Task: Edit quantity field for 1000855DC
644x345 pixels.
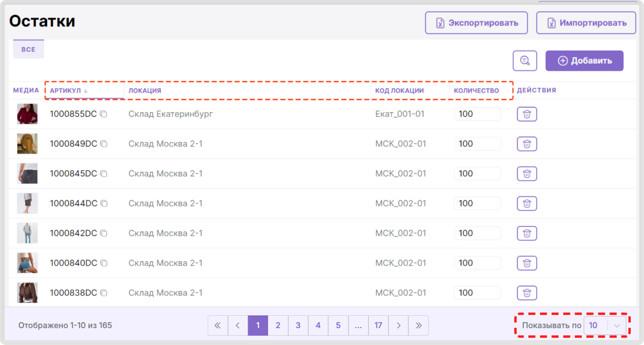Action: pyautogui.click(x=477, y=114)
